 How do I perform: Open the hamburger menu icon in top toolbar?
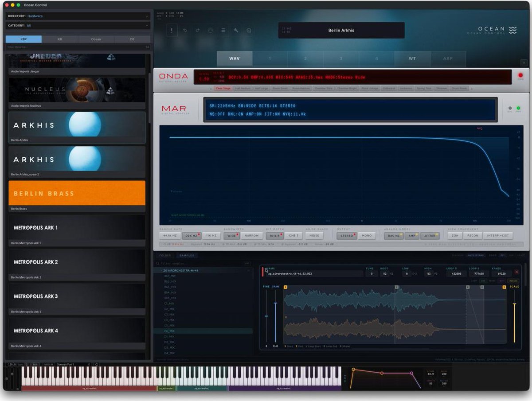click(223, 31)
